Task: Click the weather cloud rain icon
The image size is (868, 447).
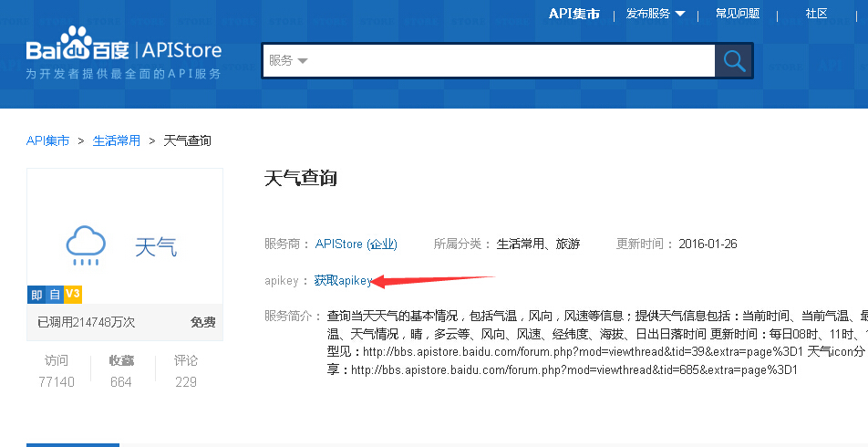Action: point(86,245)
